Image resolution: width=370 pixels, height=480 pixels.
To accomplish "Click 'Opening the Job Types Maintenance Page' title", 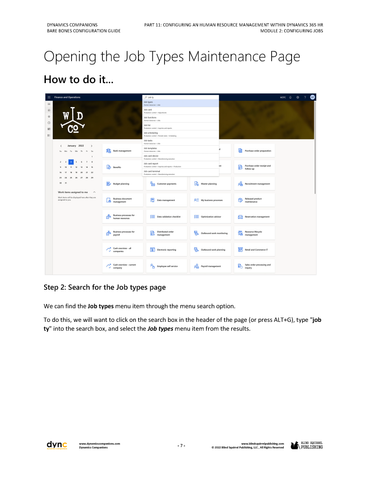I will [x=172, y=56].
